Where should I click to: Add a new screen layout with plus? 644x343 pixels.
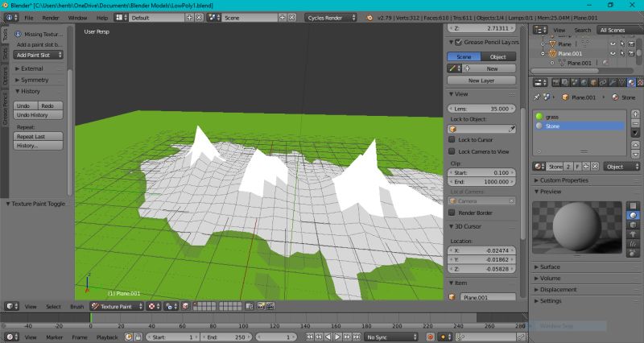click(x=189, y=18)
